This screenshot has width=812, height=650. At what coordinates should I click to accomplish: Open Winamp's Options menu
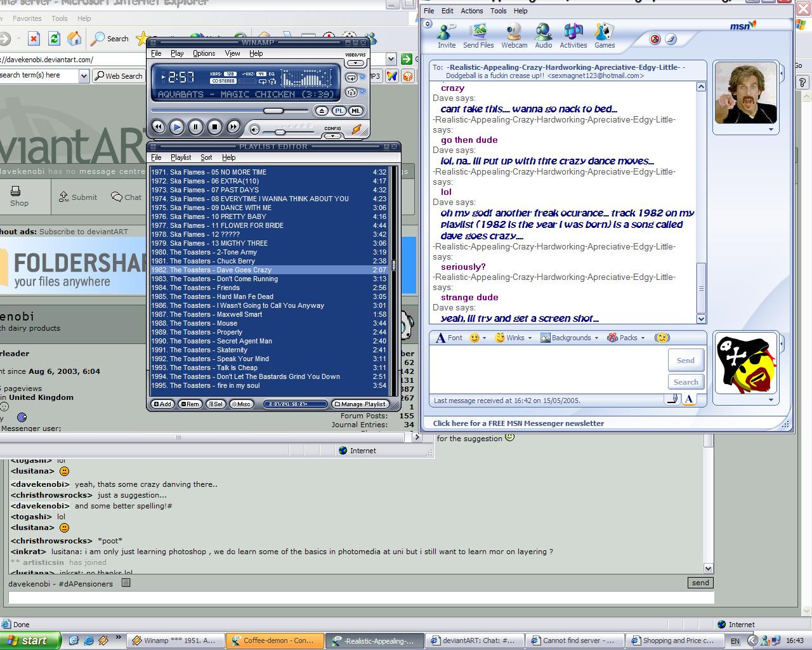(x=204, y=53)
